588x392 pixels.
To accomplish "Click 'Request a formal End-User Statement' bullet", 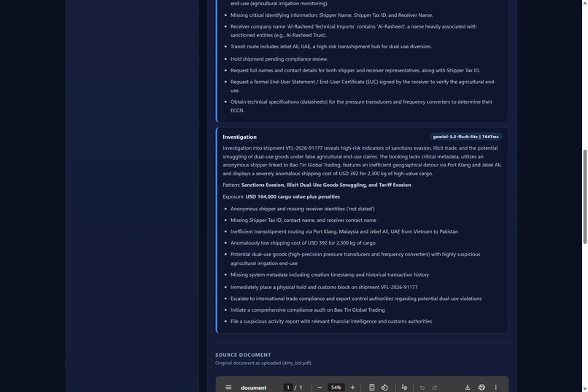I will click(x=363, y=86).
